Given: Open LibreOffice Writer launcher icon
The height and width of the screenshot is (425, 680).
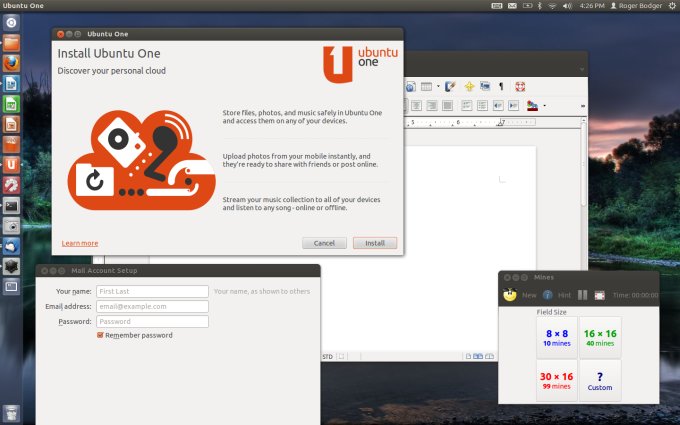Looking at the screenshot, I should (x=11, y=84).
